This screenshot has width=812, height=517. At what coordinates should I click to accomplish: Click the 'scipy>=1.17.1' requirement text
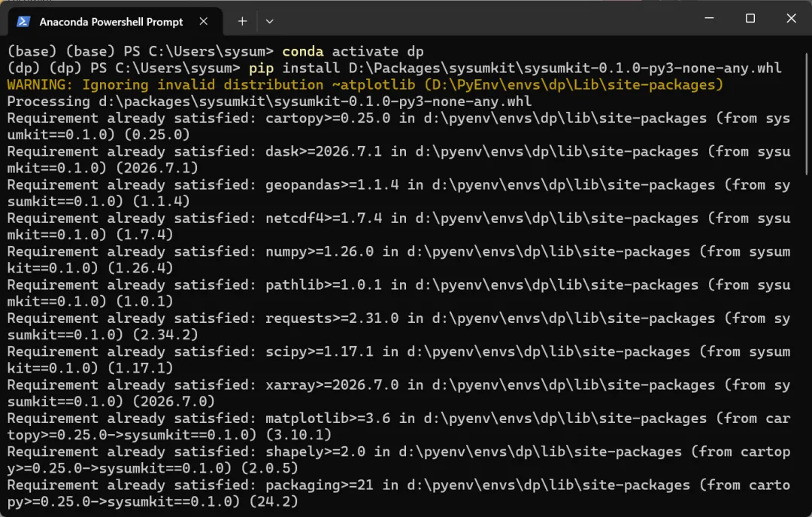[320, 351]
